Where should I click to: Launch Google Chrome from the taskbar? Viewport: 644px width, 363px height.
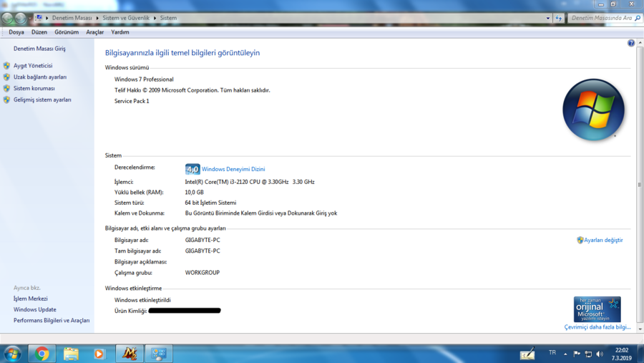point(42,354)
